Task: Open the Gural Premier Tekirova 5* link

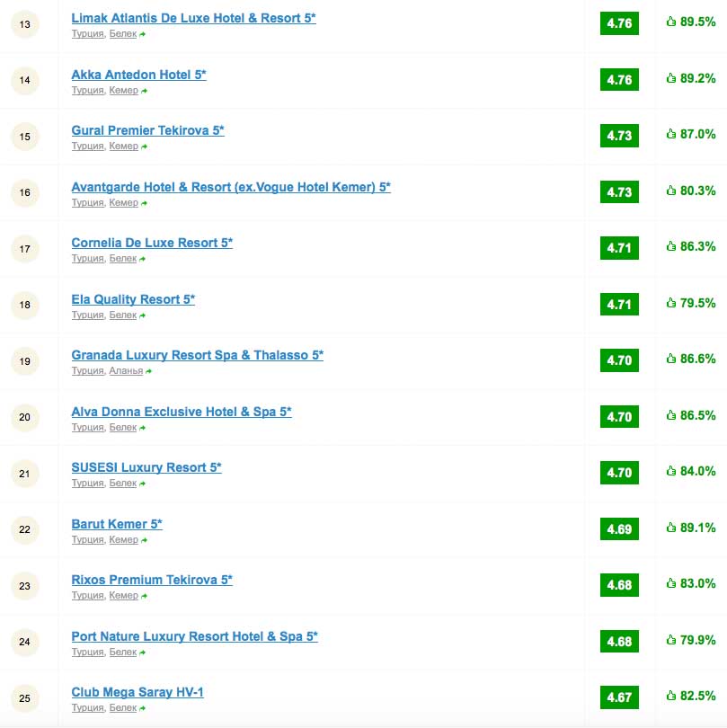Action: click(147, 130)
